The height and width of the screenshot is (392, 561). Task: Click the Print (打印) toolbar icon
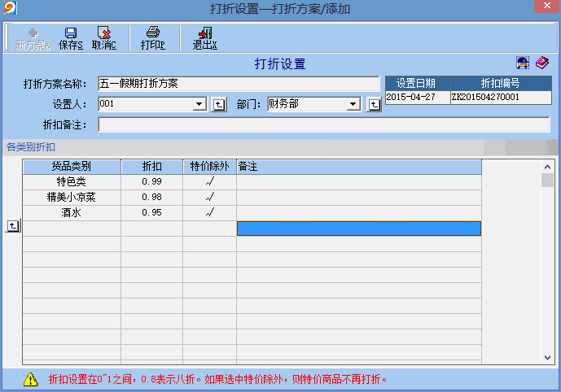152,38
